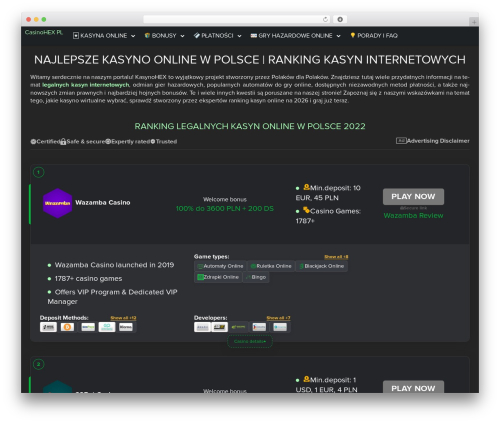
Task: Click the Advertising Disclaimer ad icon
Action: point(401,141)
